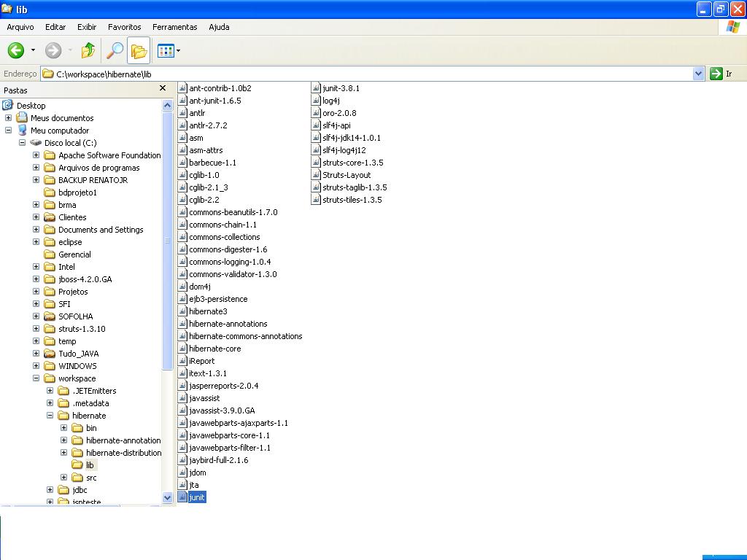The height and width of the screenshot is (560, 747).
Task: Toggle the Folders pane button
Action: pos(139,50)
